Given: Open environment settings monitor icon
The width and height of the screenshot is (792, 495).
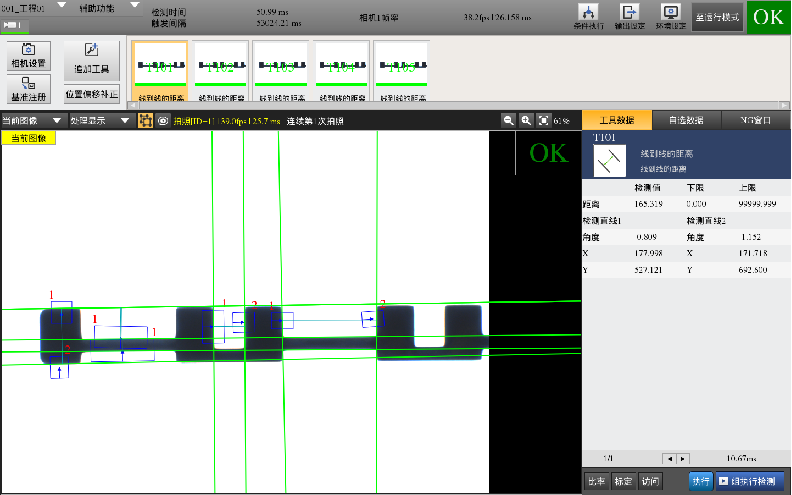Looking at the screenshot, I should (671, 16).
